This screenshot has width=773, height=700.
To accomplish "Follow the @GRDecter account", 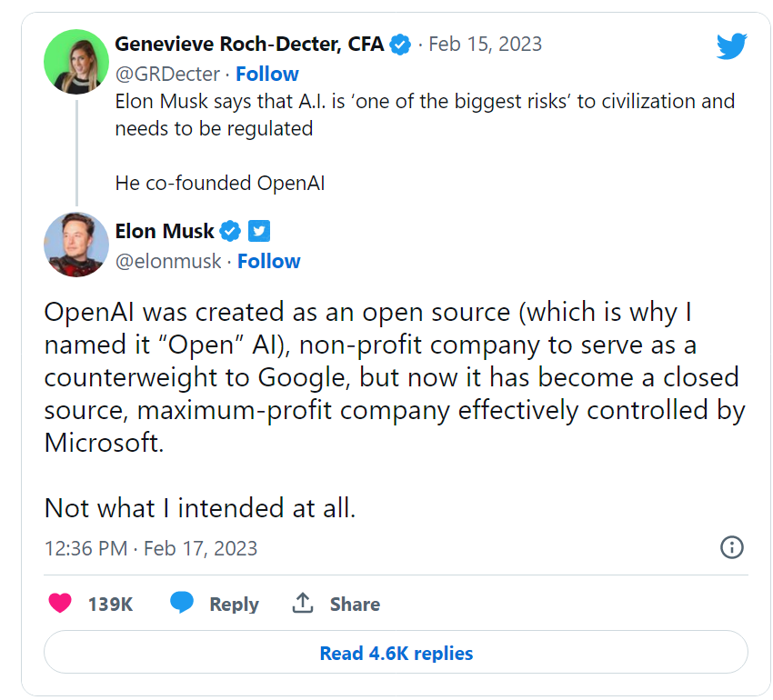I will tap(267, 74).
